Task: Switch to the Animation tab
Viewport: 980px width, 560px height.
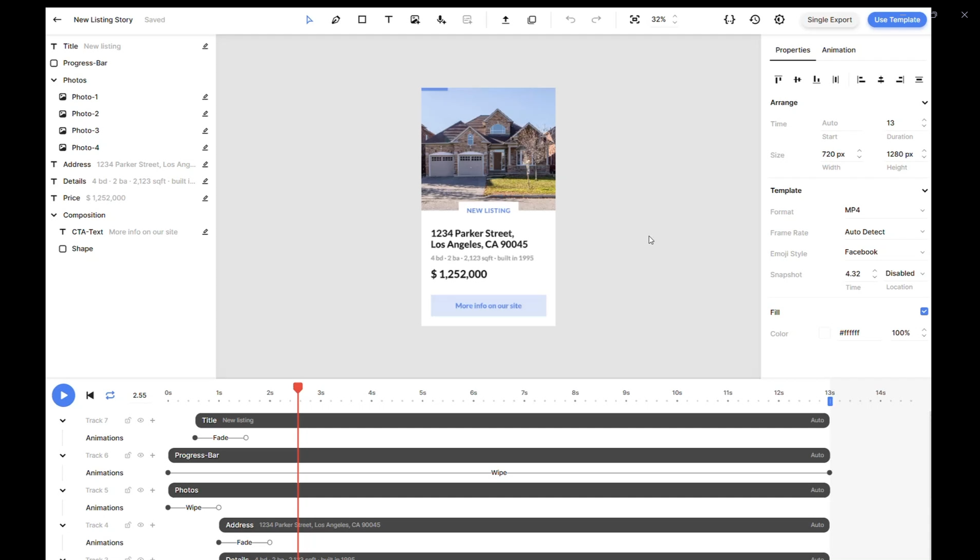Action: [839, 50]
